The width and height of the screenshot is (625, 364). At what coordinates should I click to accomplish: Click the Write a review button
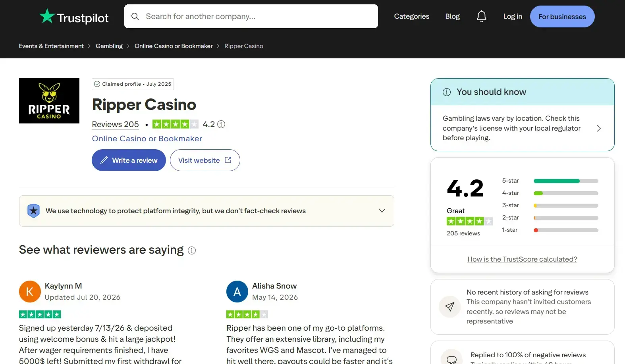tap(129, 160)
